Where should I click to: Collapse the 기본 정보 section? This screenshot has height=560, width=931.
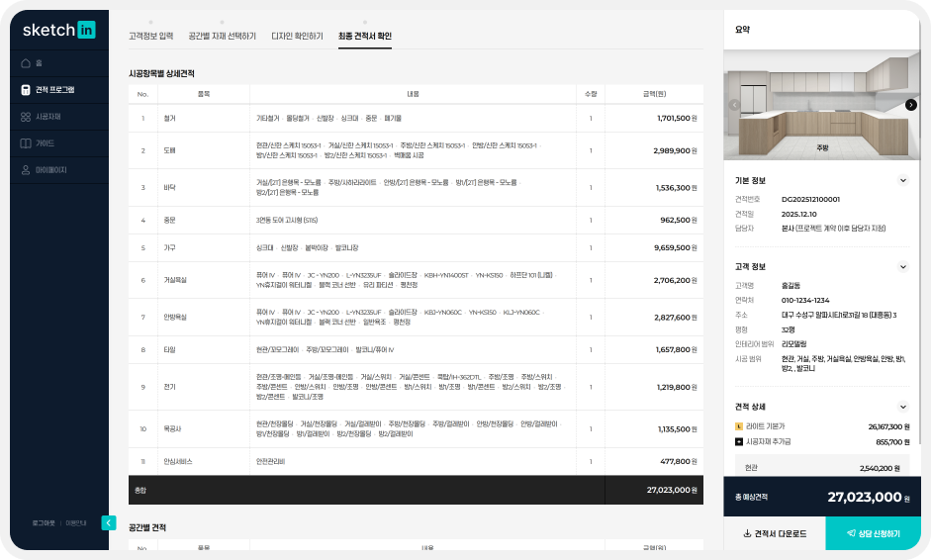[902, 180]
